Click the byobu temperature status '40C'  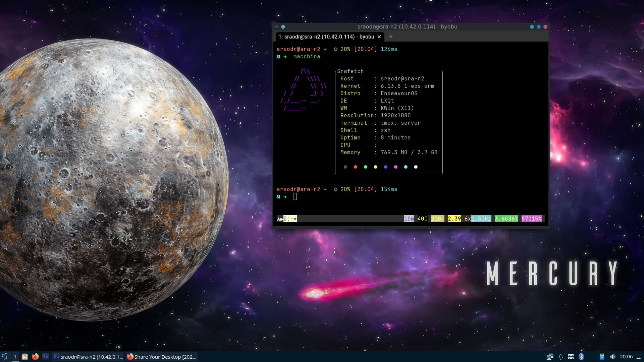(x=422, y=219)
